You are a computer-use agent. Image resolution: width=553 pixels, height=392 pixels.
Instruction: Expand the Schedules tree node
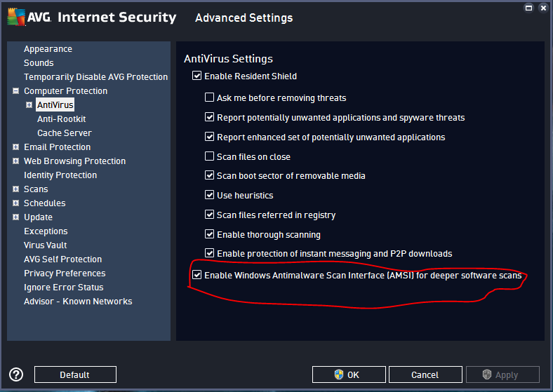[15, 203]
